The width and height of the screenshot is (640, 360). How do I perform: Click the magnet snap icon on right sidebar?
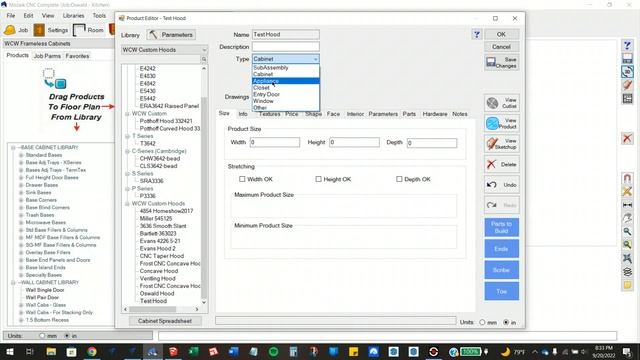click(627, 178)
